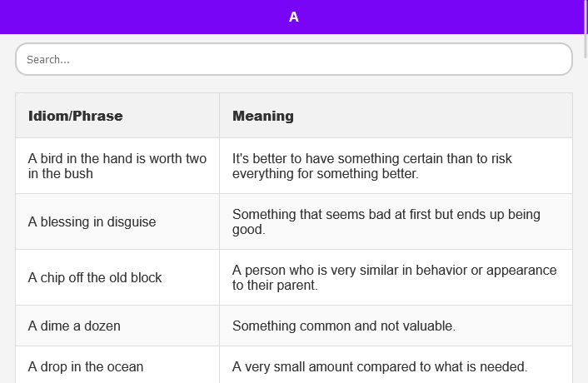Click meaning "A person who is very similar"
Viewport: 588px width, 383px height.
pyautogui.click(x=394, y=277)
